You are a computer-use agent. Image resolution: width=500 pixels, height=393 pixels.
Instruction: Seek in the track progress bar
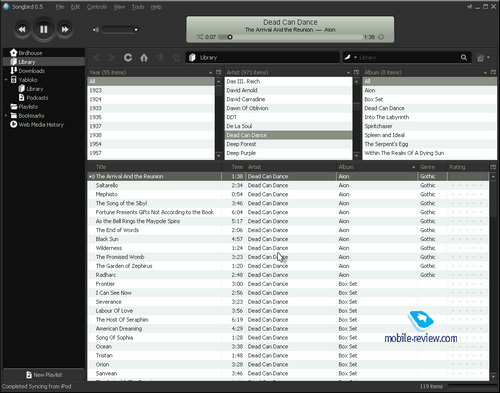click(290, 37)
